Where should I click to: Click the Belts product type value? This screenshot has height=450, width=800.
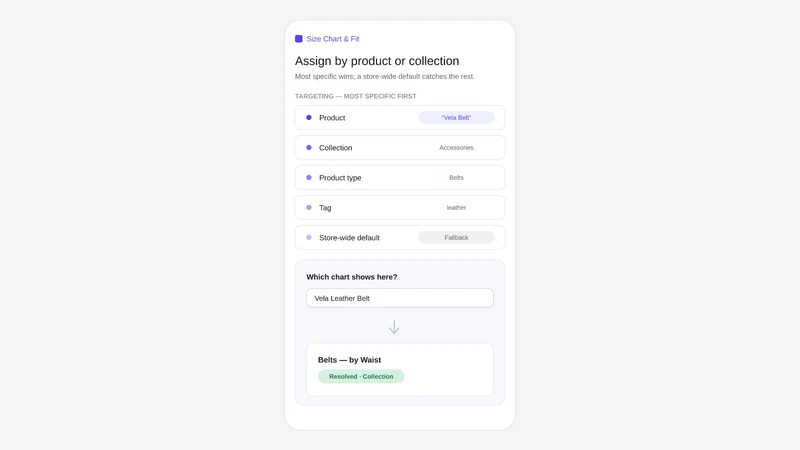tap(456, 178)
